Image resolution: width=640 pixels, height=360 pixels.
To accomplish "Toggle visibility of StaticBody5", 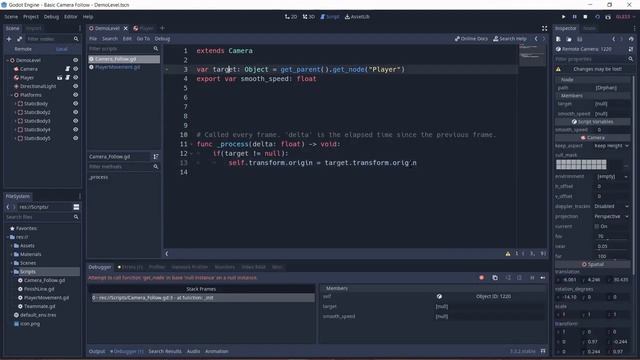I will tap(76, 138).
